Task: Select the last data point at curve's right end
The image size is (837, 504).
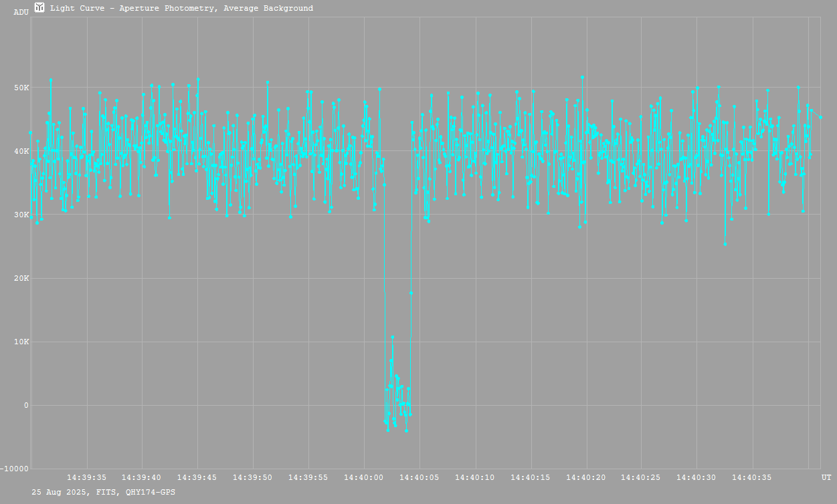Action: (x=821, y=117)
